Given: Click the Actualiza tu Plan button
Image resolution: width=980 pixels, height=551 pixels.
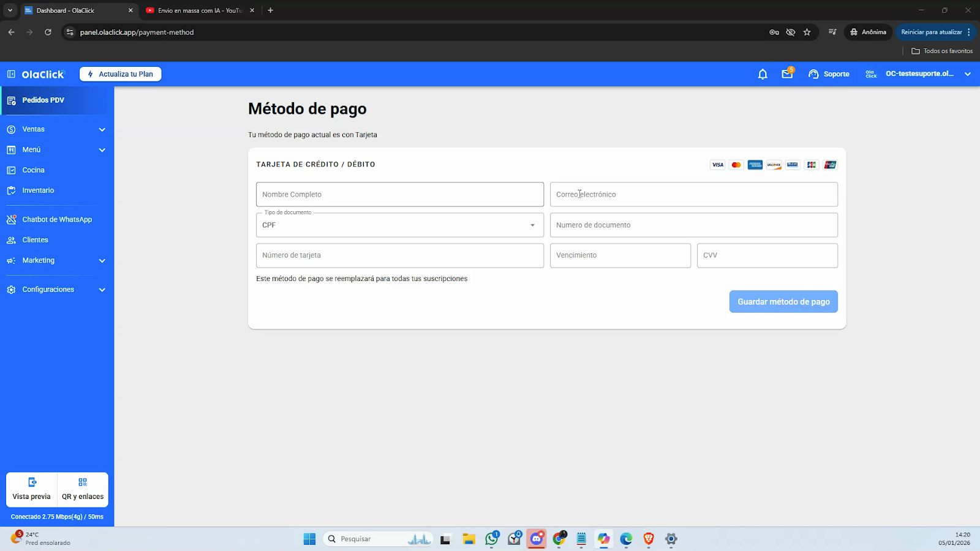Looking at the screenshot, I should [121, 74].
